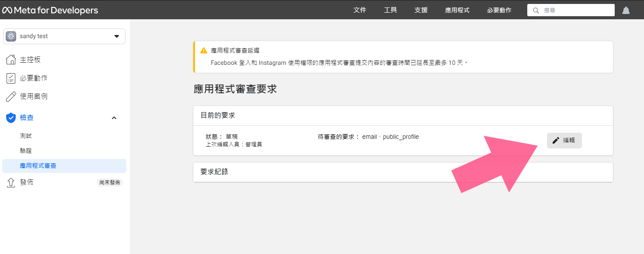Click the 使用案例 pencil icon
The image size is (644, 254).
click(11, 96)
